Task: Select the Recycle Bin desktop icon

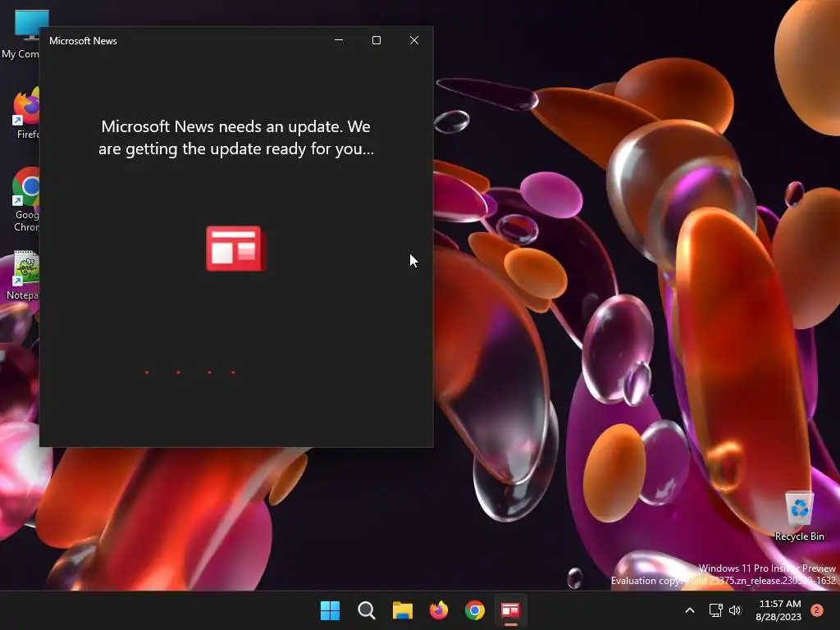Action: coord(799,515)
